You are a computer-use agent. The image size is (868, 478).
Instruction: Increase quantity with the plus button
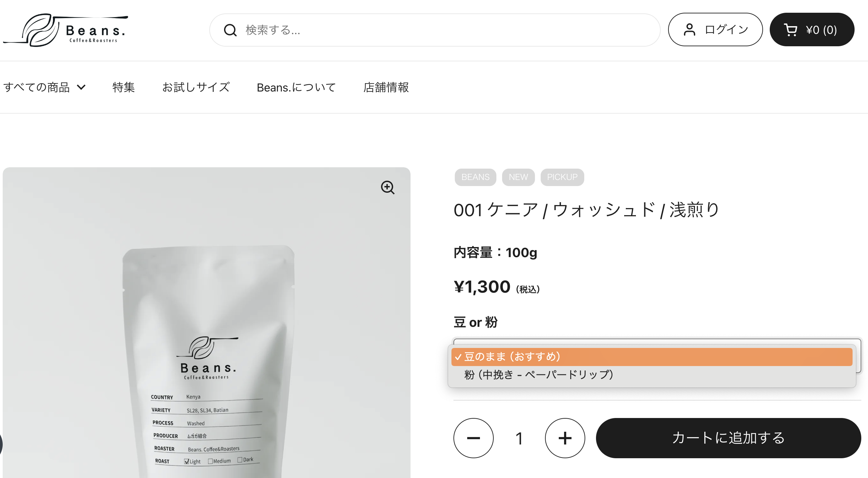565,438
